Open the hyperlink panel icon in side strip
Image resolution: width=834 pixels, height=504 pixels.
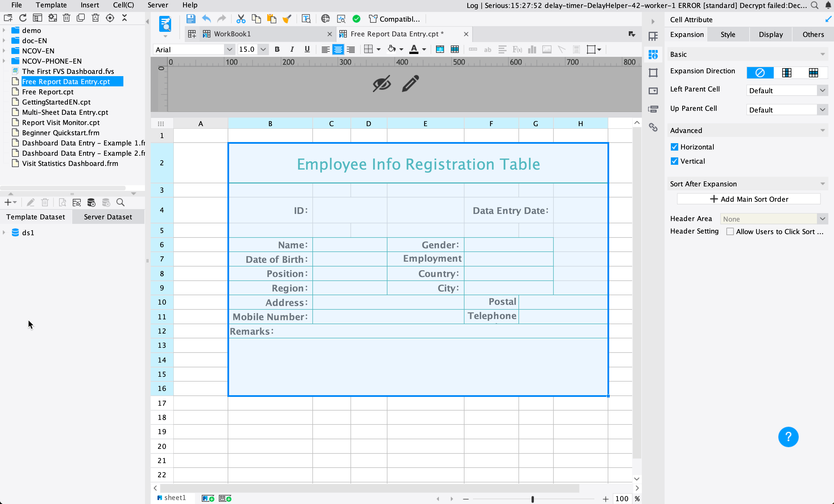pos(653,128)
